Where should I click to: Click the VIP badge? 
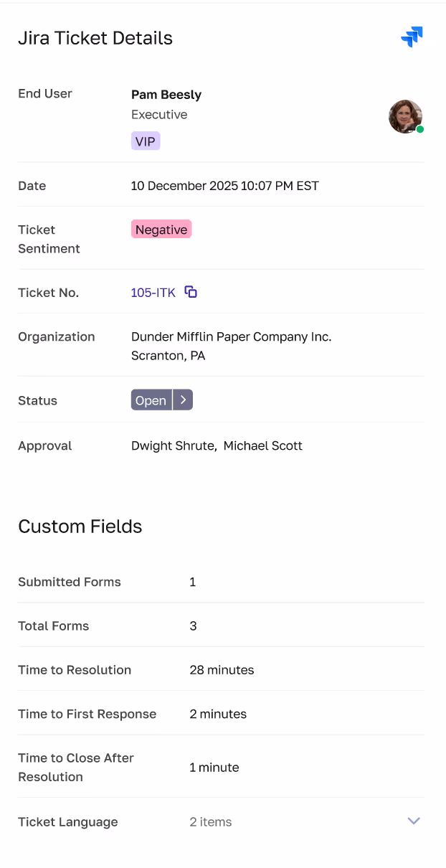pyautogui.click(x=146, y=141)
